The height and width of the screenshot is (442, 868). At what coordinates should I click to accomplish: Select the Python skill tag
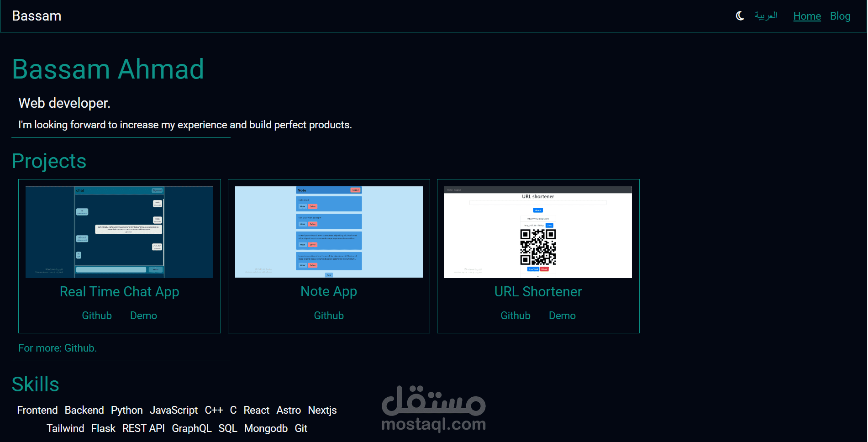127,410
